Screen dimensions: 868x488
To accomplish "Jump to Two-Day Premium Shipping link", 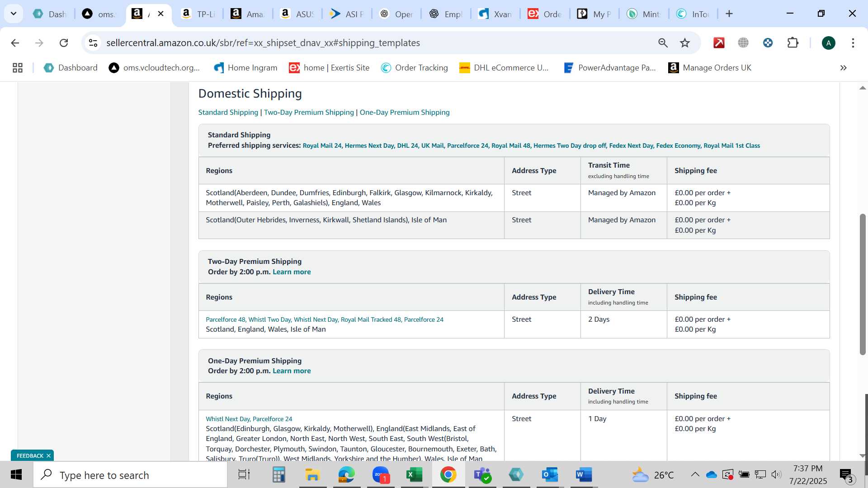I will (x=309, y=113).
